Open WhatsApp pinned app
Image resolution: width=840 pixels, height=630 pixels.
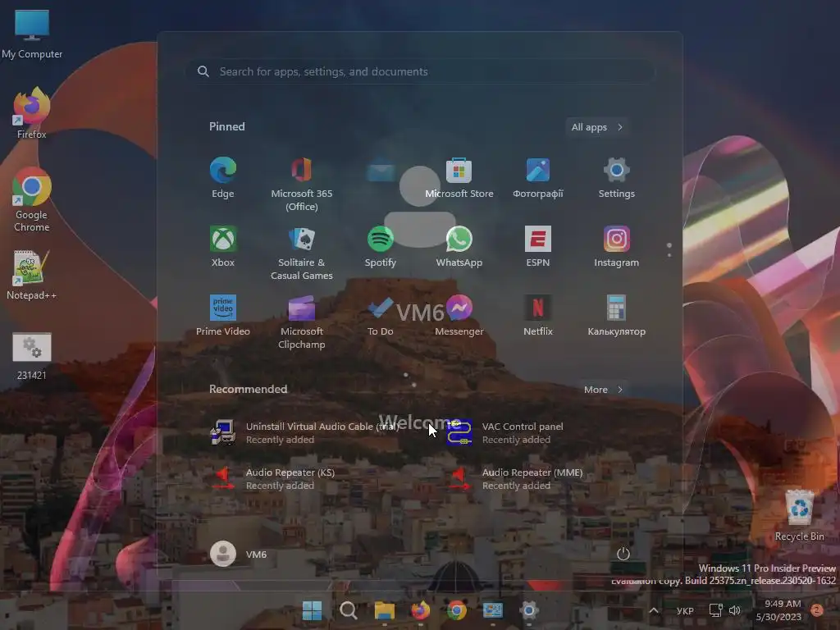(x=459, y=247)
